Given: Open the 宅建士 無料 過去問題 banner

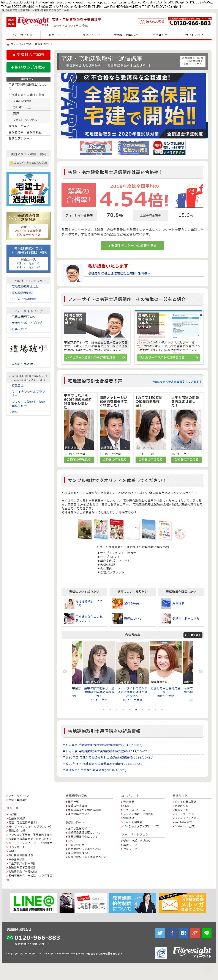Looking at the screenshot, I should click(28, 189).
